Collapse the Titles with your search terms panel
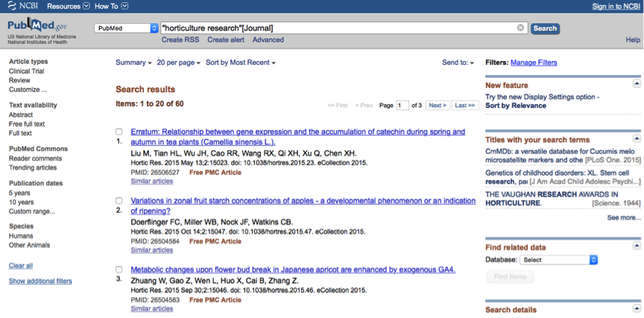Image resolution: width=644 pixels, height=318 pixels. tap(637, 139)
